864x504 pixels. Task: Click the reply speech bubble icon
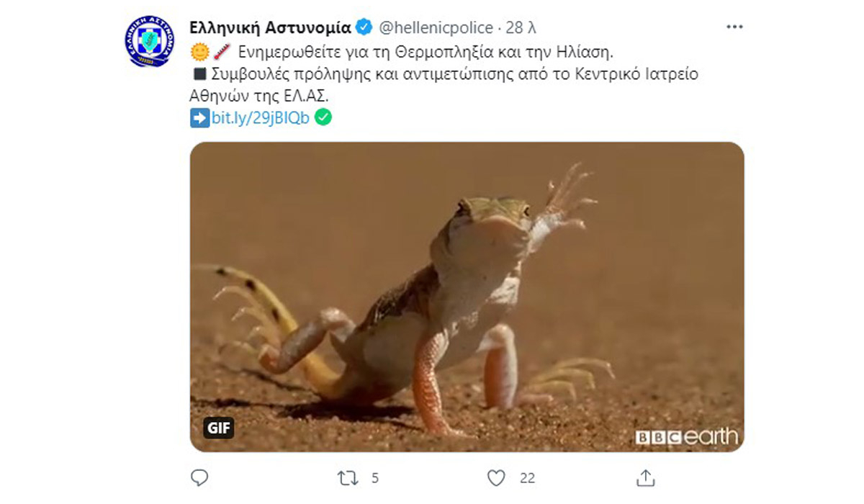pos(200,477)
